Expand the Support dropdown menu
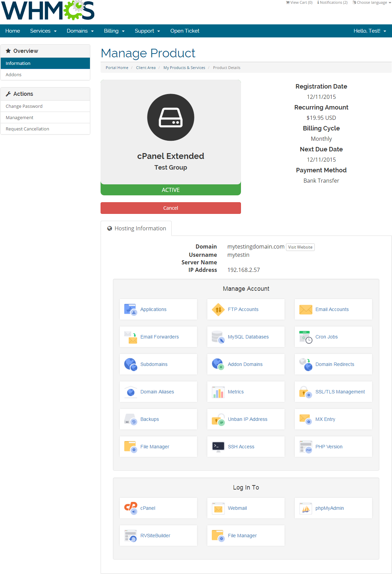Viewport: 392px width, 574px height. (x=147, y=31)
